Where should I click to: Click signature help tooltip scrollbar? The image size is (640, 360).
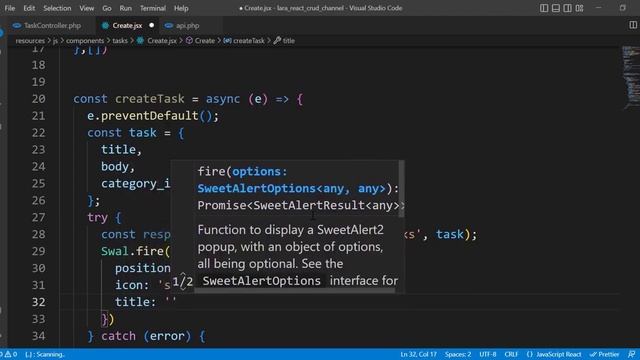pyautogui.click(x=401, y=189)
